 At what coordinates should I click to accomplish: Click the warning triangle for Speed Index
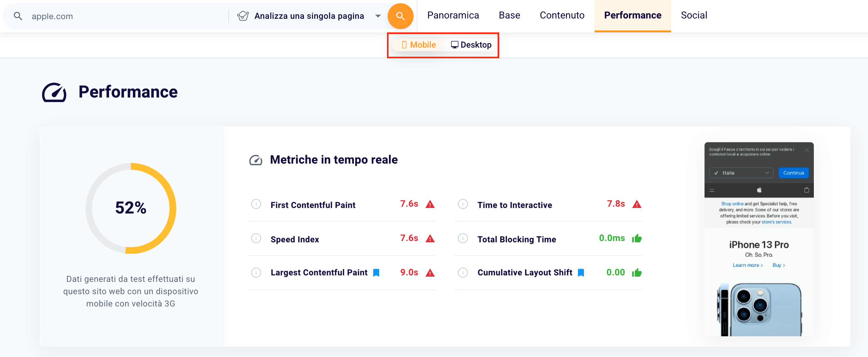coord(430,238)
